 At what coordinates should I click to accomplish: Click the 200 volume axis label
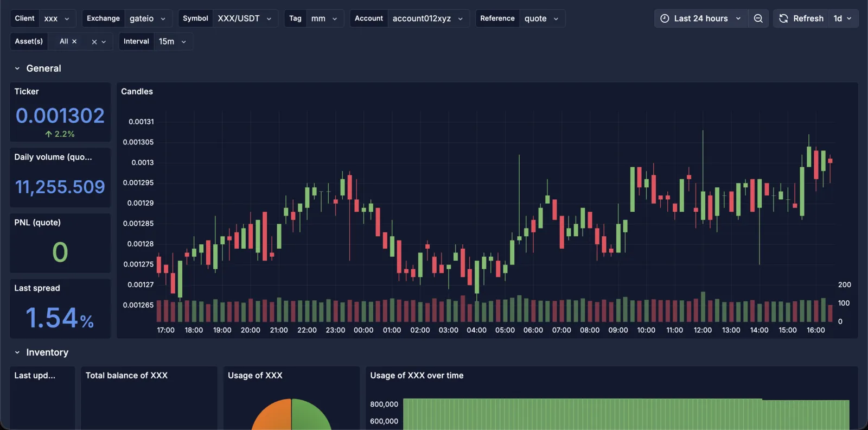[845, 284]
